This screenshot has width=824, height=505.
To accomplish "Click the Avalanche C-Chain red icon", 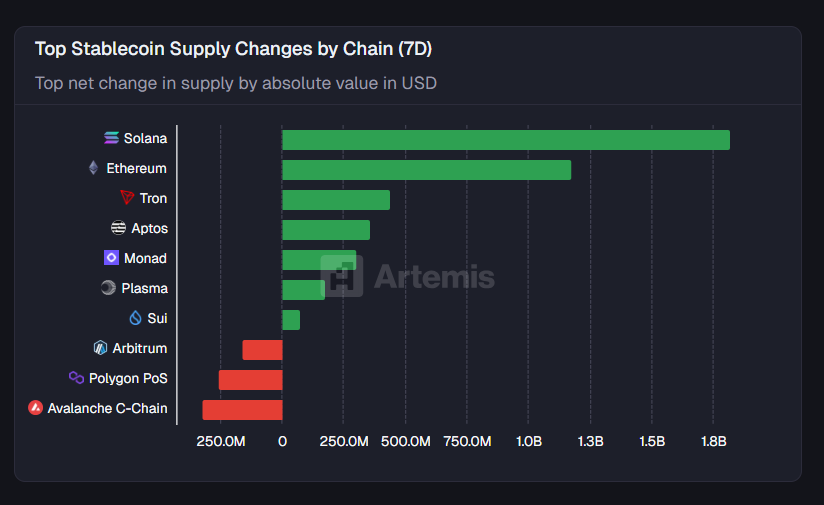I will (35, 408).
